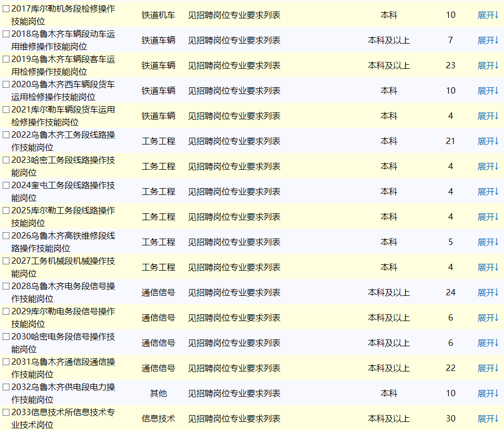Tick checkbox for 2027工务机械段机械操作岗位

click(x=6, y=261)
